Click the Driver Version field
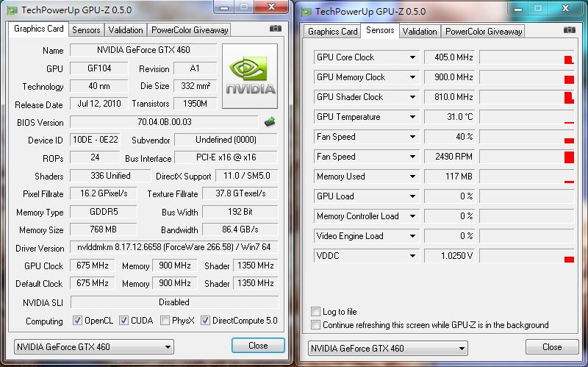588x367 pixels. 174,247
